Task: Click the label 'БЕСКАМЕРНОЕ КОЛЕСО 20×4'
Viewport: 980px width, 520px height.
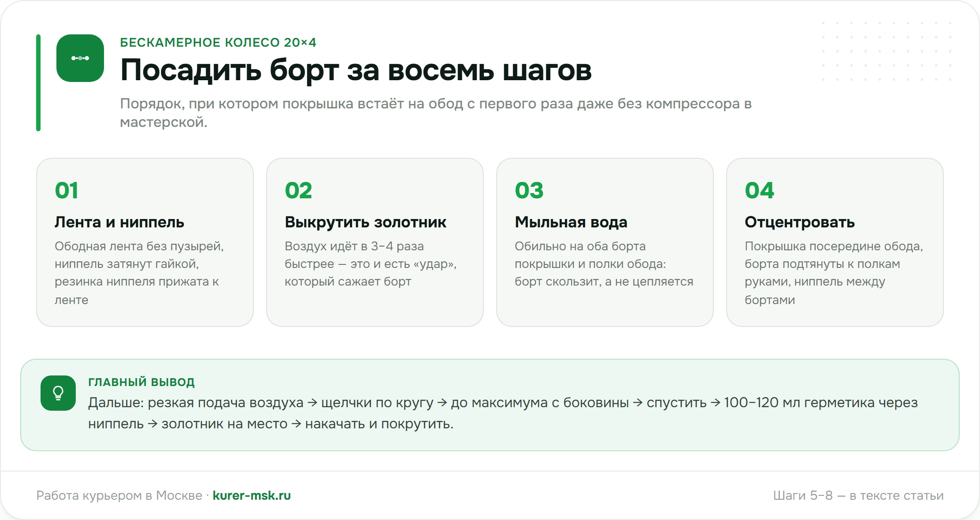Action: [x=218, y=42]
